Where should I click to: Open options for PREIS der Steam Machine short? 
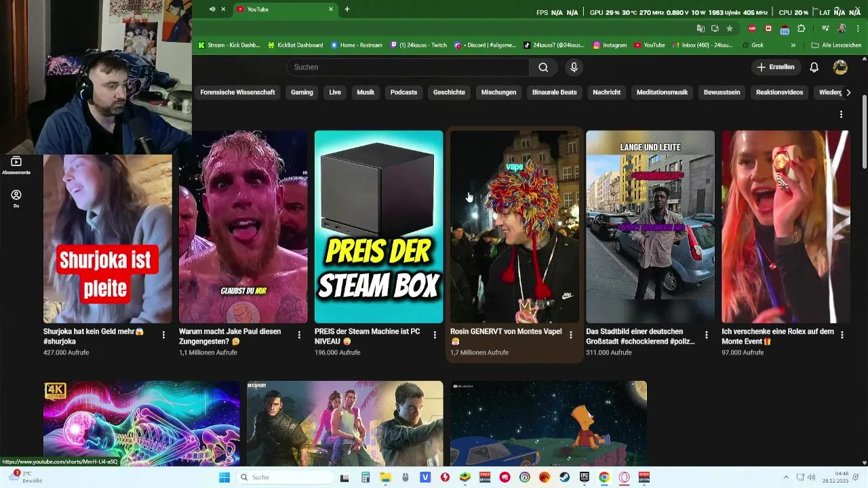coord(435,335)
